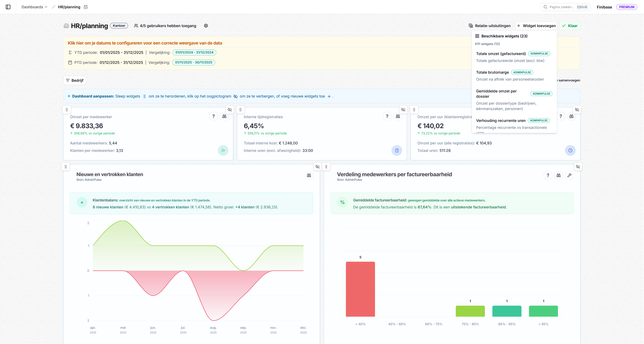Image resolution: width=644 pixels, height=344 pixels.
Task: Open the Bedrijf filter
Action: pyautogui.click(x=75, y=80)
